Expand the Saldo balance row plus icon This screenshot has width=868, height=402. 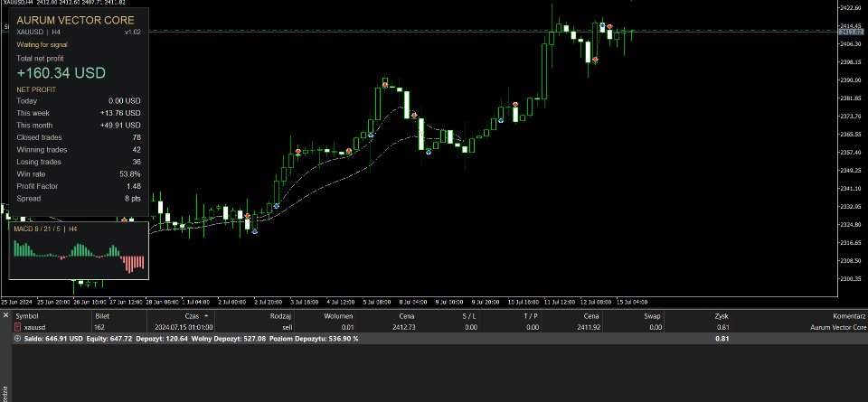tap(18, 339)
